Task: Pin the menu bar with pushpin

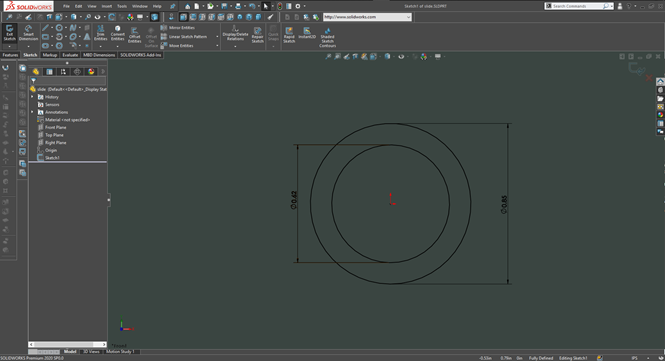Action: click(173, 6)
